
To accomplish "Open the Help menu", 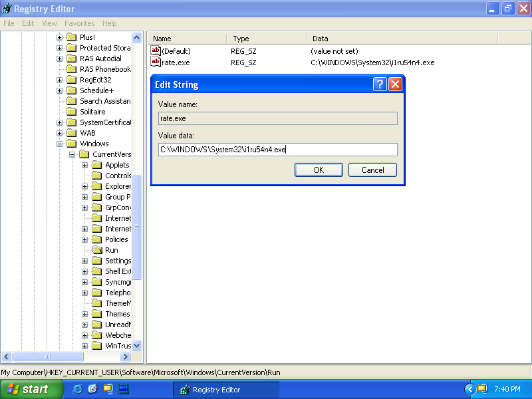I will click(109, 23).
